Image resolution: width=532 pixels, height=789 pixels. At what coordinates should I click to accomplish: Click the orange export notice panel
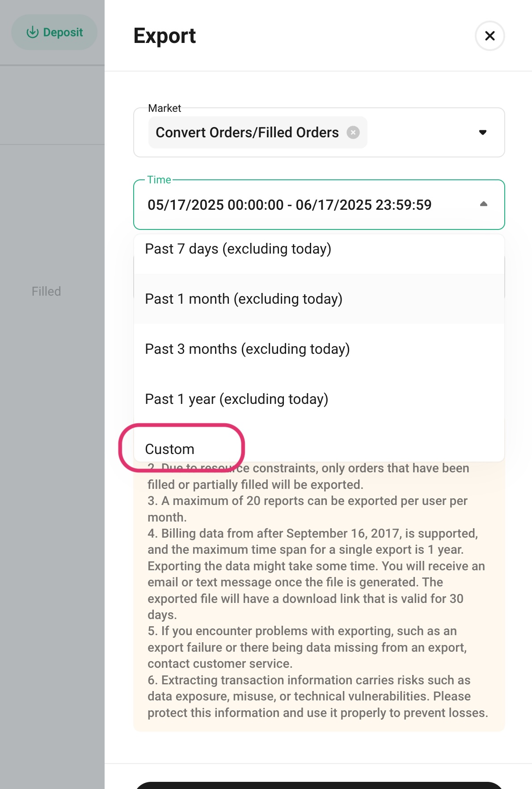(319, 626)
